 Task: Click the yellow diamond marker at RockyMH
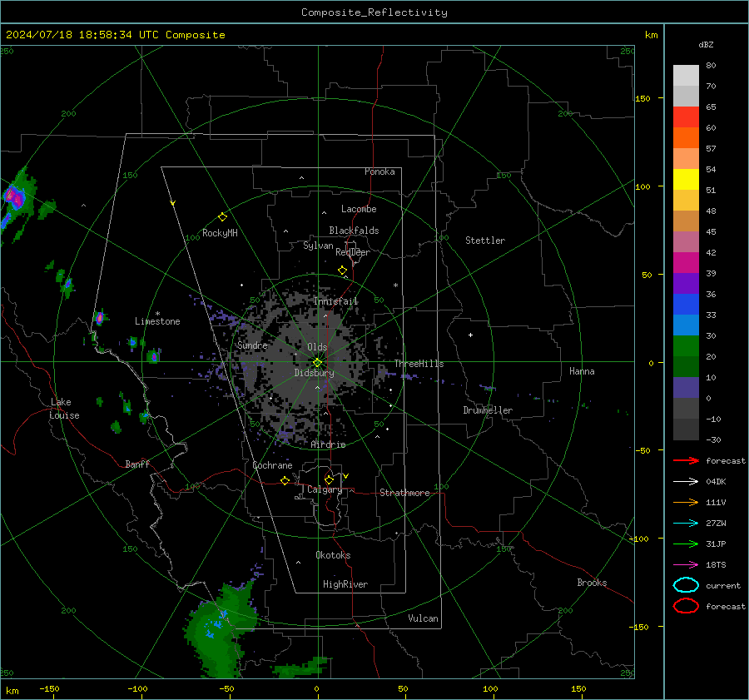(222, 217)
